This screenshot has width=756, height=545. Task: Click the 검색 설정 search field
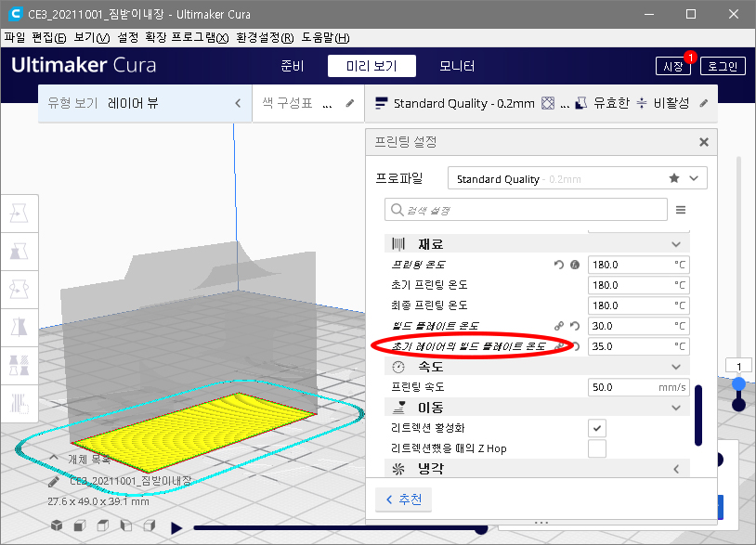tap(526, 210)
